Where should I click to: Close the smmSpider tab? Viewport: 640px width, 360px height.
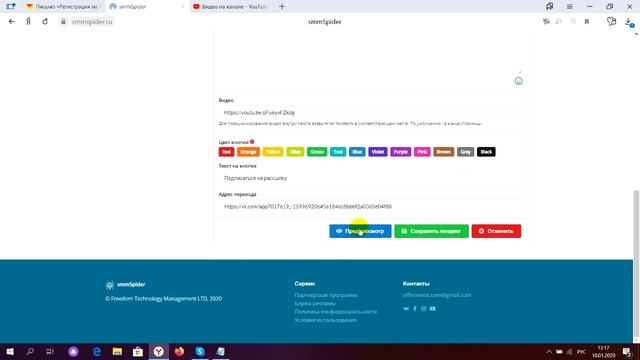coord(182,7)
